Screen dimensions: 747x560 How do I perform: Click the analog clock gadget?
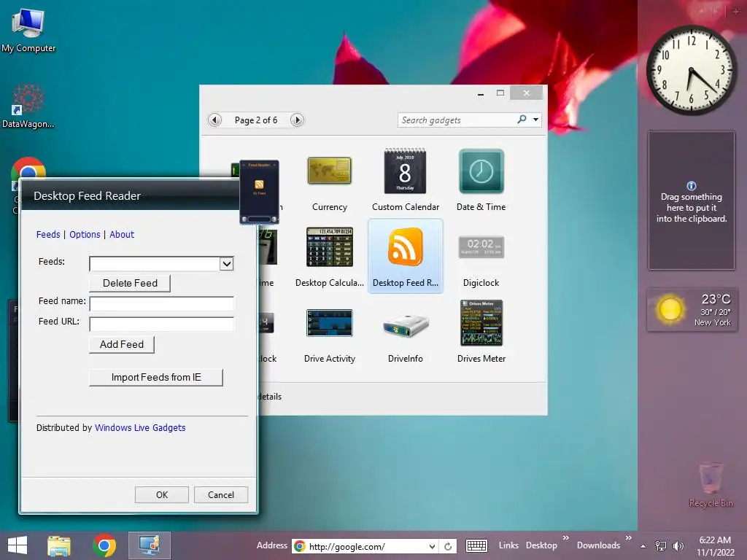692,69
